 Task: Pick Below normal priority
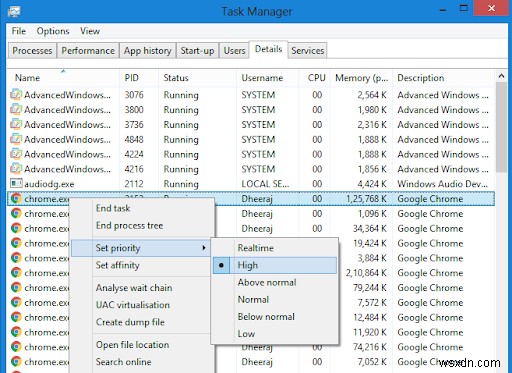275,317
